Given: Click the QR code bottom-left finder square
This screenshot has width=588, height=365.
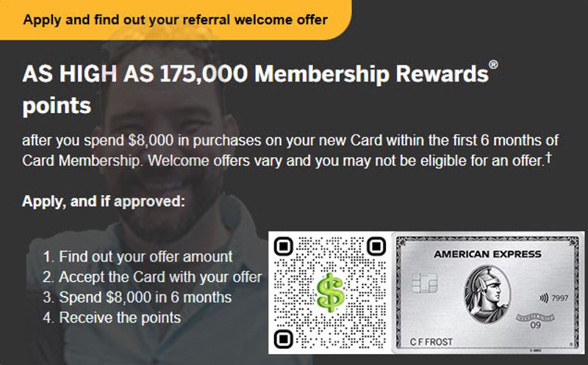Looking at the screenshot, I should [x=284, y=339].
